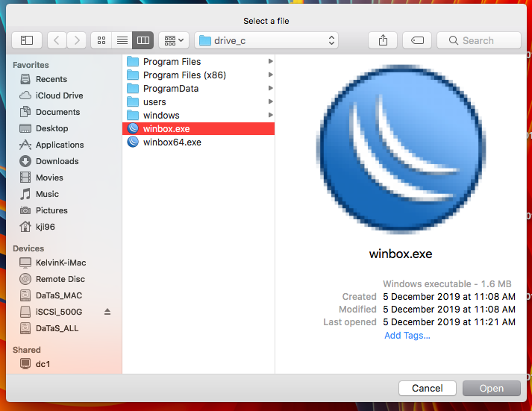Click the Edit Tags toolbar icon

(x=417, y=40)
